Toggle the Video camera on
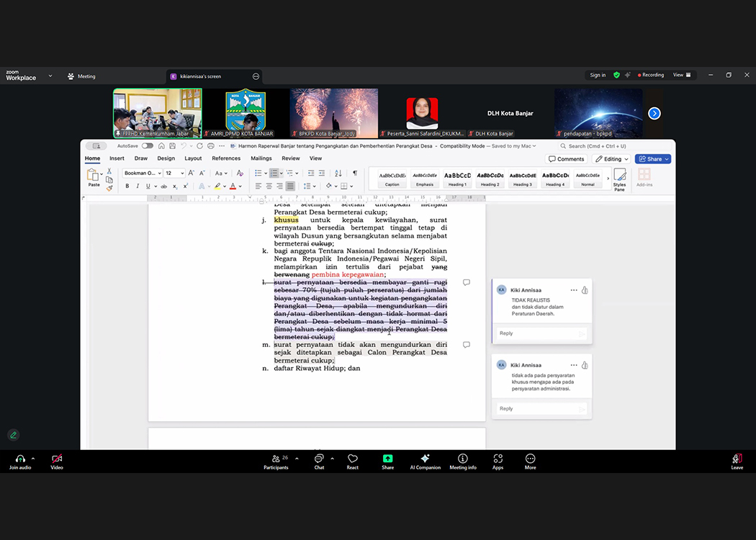 (57, 459)
